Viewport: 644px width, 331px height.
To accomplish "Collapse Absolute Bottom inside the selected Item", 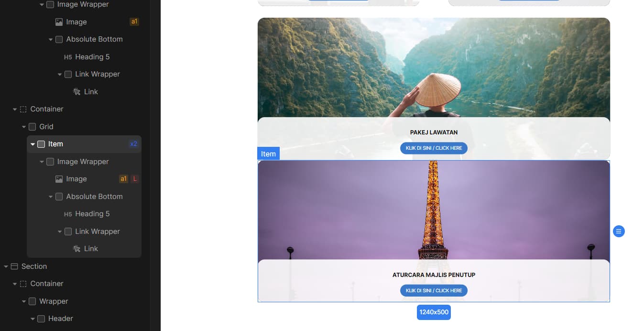I will click(x=51, y=197).
